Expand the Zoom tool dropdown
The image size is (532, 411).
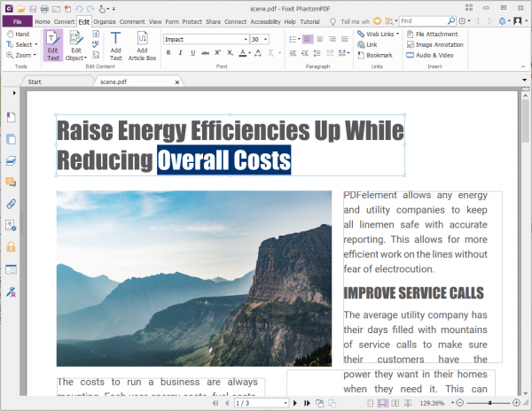pyautogui.click(x=35, y=55)
